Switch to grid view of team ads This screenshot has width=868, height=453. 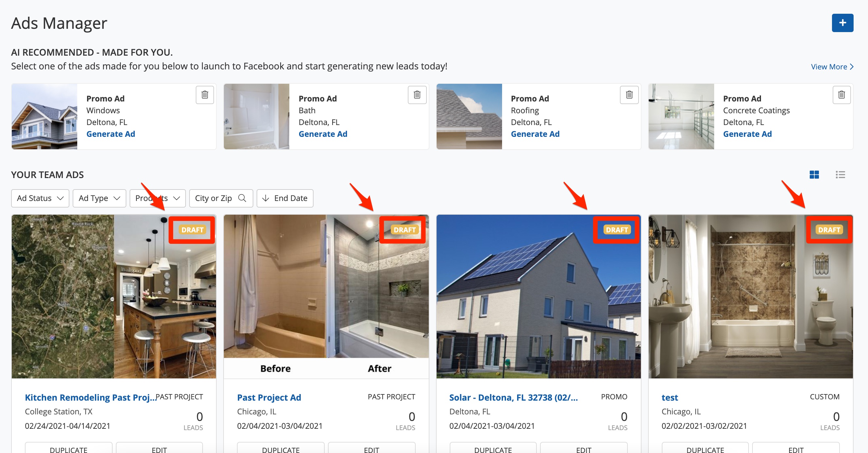(x=814, y=174)
